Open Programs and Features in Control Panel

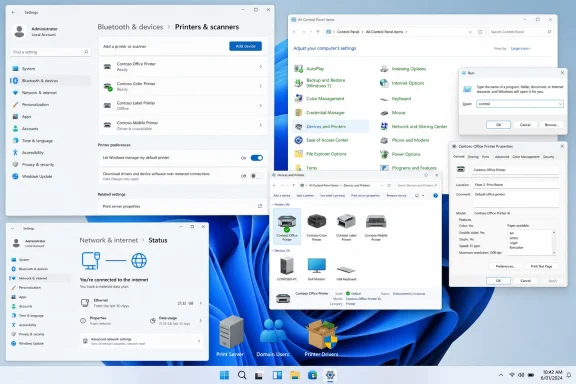pos(408,168)
